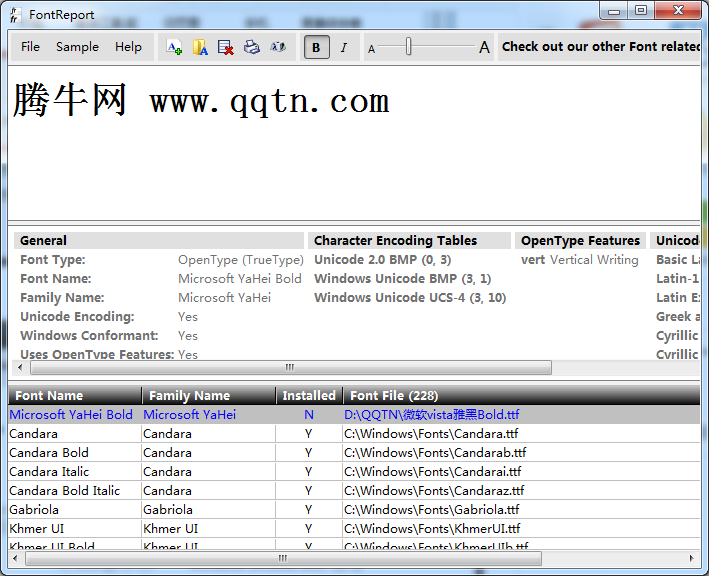Click the FontReport application icon in title bar
This screenshot has height=576, width=709.
14,13
